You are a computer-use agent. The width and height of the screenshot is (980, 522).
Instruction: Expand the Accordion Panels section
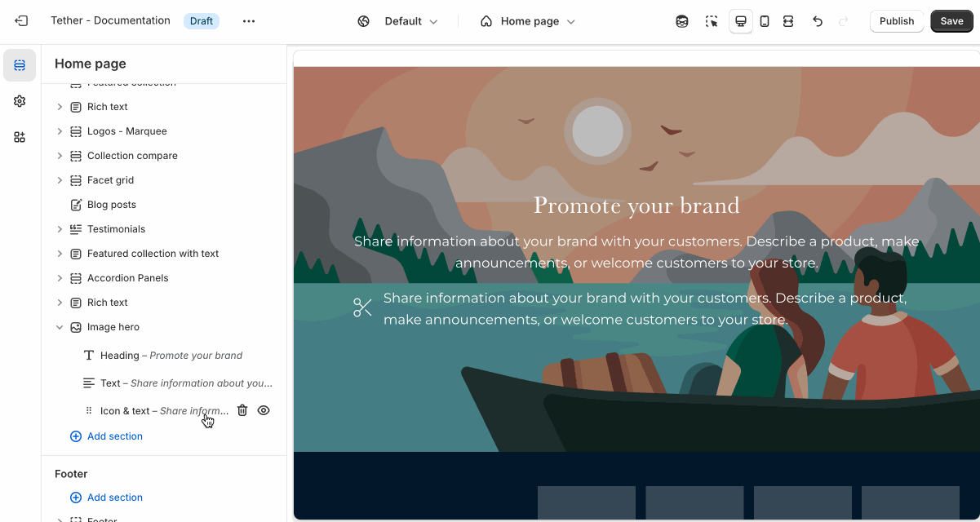click(60, 278)
